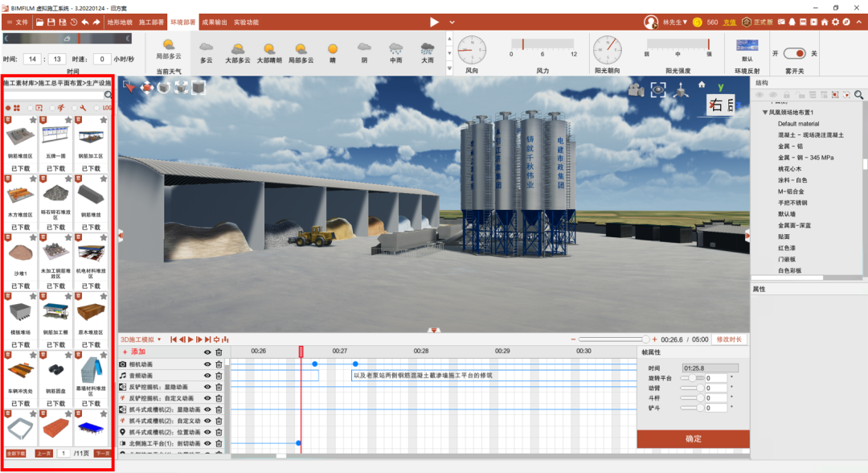Click the material library search icon
Viewport: 868px width, 473px height.
pyautogui.click(x=108, y=95)
